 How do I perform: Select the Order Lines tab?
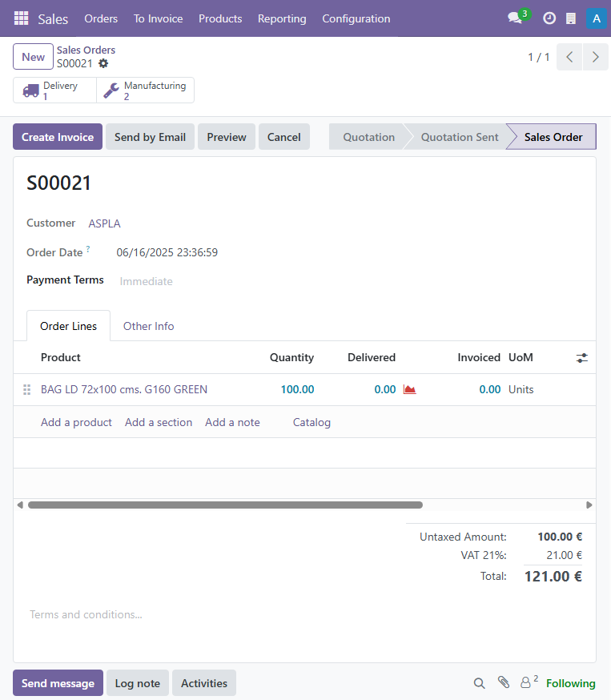(68, 326)
